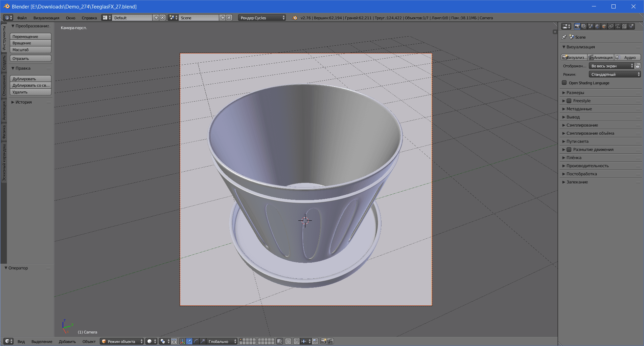Open the Render Layers properties icon
This screenshot has height=346, width=644.
[584, 26]
